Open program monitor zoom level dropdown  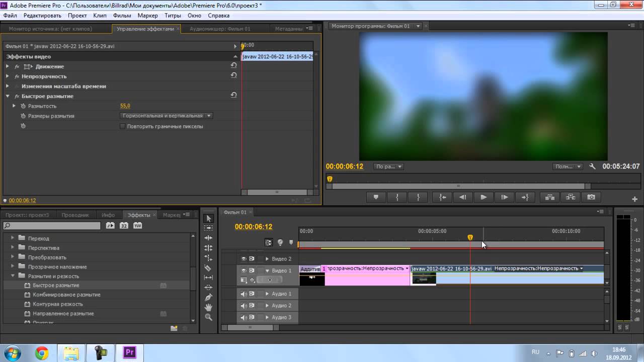click(388, 166)
